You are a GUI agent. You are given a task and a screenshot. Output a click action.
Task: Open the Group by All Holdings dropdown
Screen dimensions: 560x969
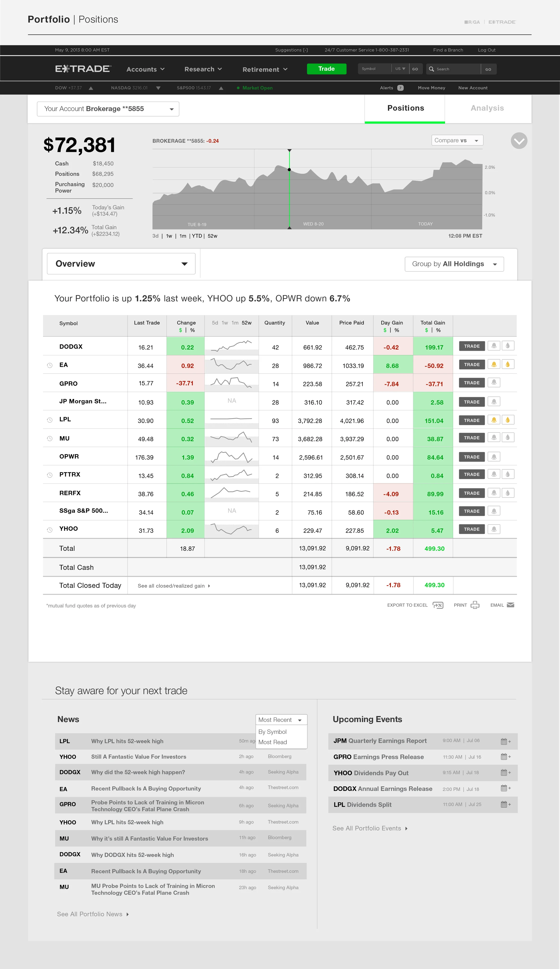[454, 264]
